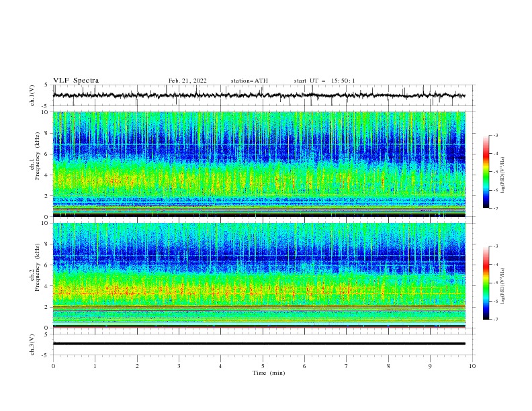
Task: Click the time axis tick label '0'
Action: (53, 366)
